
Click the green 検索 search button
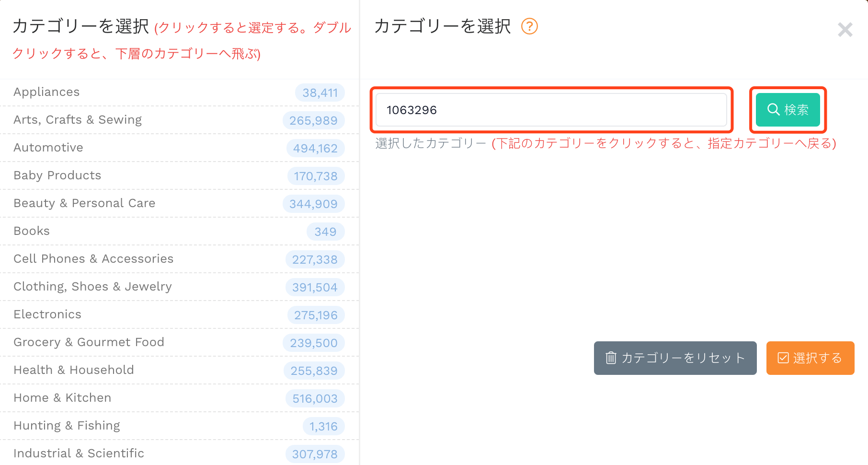788,110
